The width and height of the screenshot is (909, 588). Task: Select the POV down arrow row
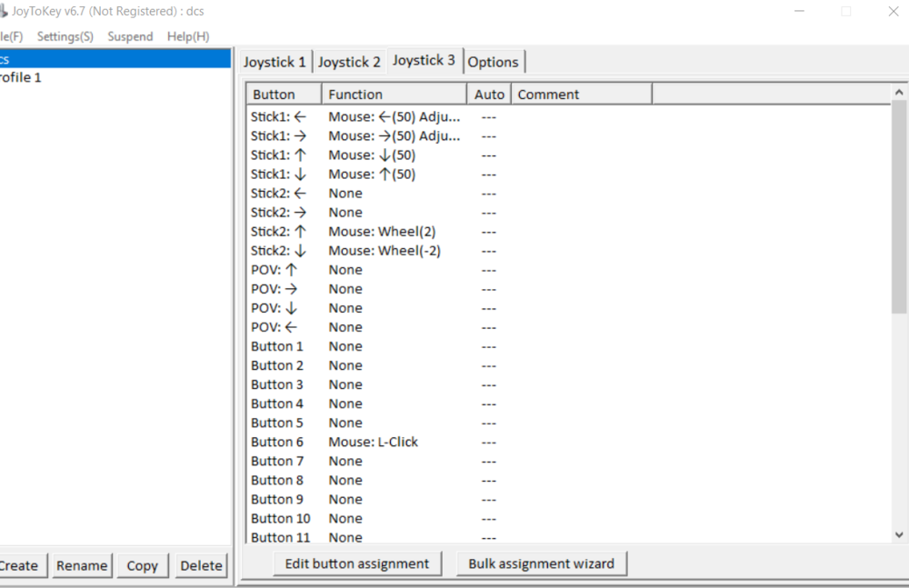(x=568, y=308)
